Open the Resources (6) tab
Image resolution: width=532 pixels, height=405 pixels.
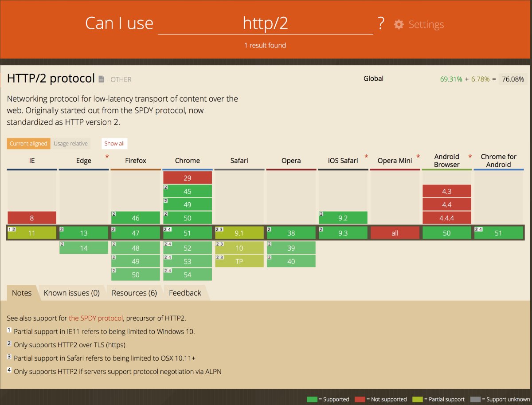coord(134,293)
